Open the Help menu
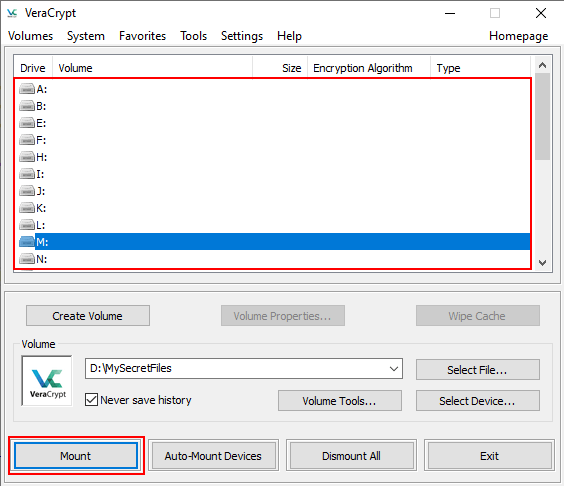Image resolution: width=564 pixels, height=486 pixels. [x=289, y=36]
